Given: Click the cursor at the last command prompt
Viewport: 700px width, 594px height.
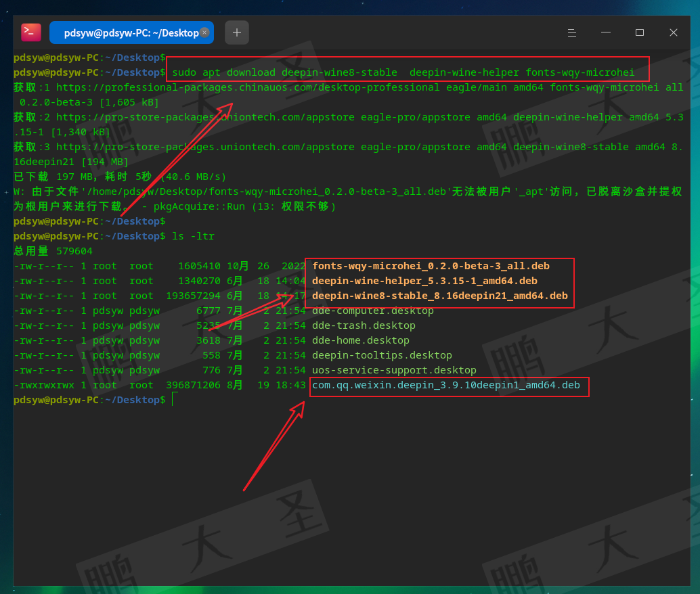Looking at the screenshot, I should click(x=173, y=400).
